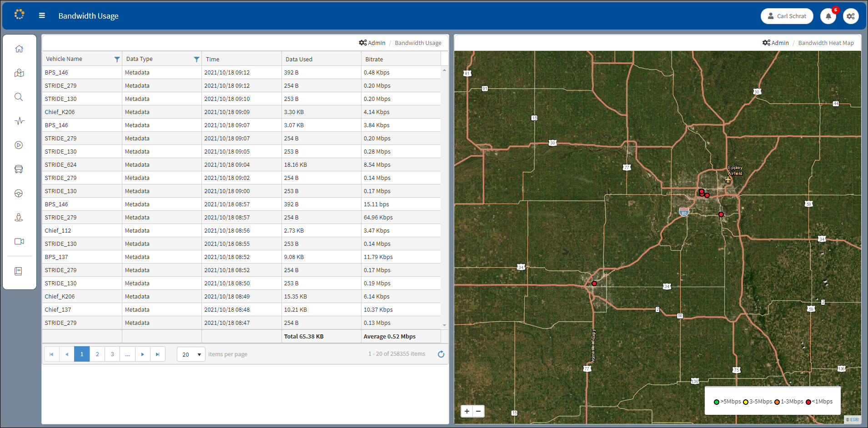Sort by the Time column header
Image resolution: width=868 pixels, height=428 pixels.
[x=212, y=59]
